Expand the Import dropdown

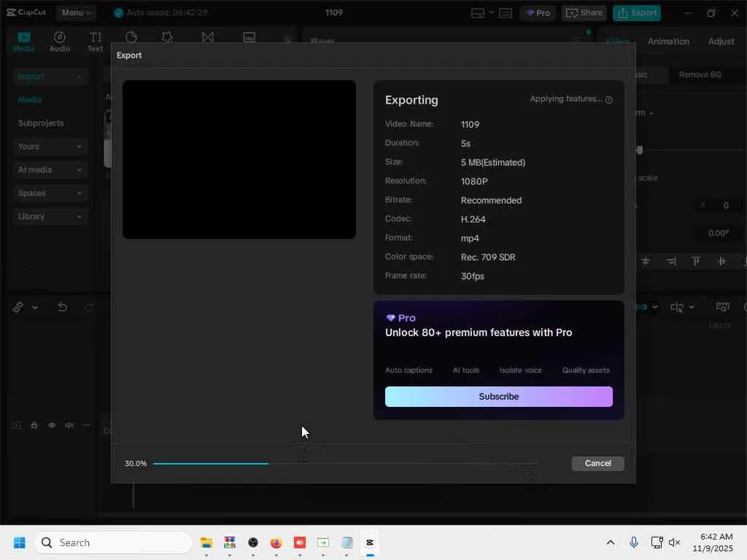point(50,76)
